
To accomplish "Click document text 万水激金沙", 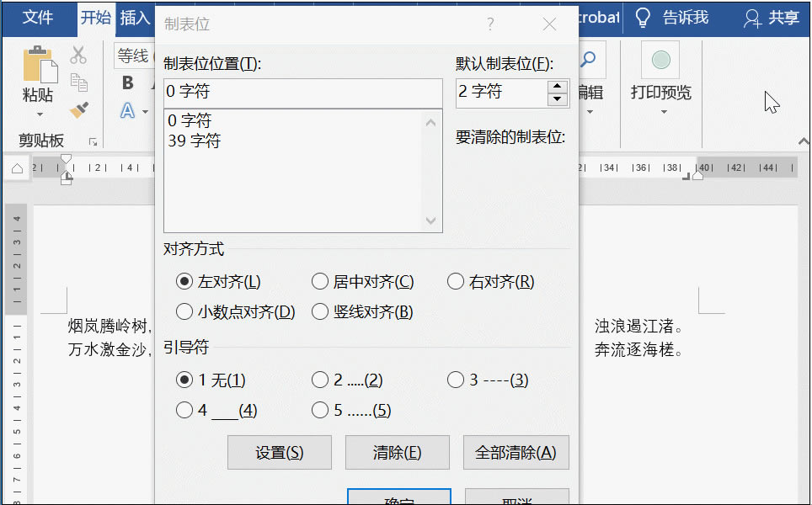I will (108, 350).
